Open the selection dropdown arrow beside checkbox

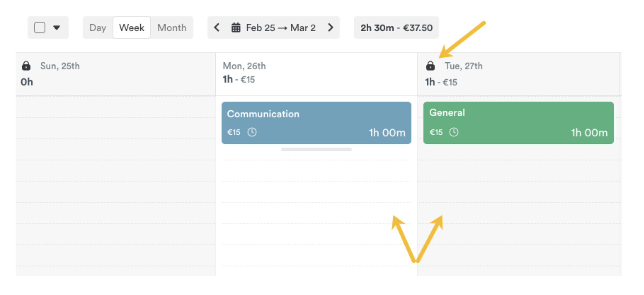click(57, 27)
